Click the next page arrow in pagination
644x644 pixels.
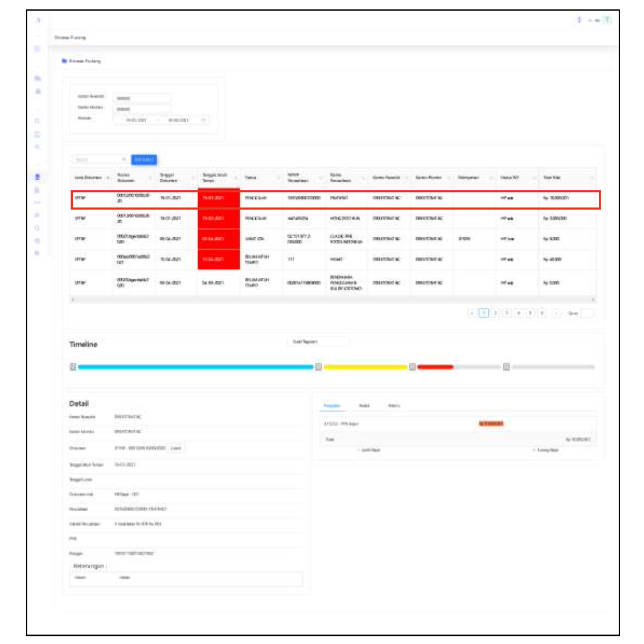pos(555,313)
